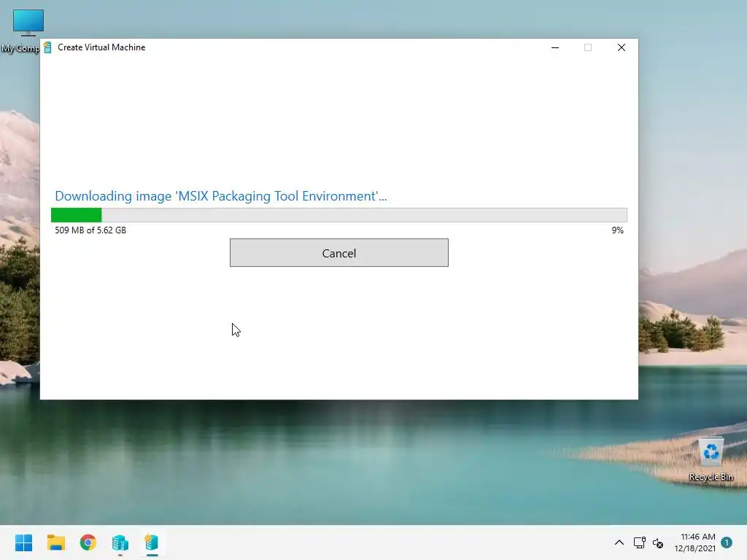
Task: Open Hyper-V Manager taskbar icon
Action: (x=120, y=542)
